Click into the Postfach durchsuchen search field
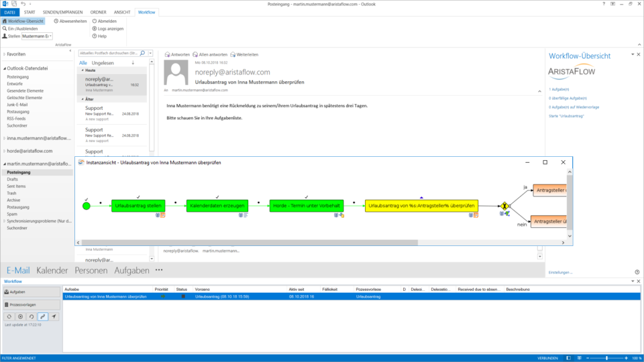Image resolution: width=644 pixels, height=362 pixels. pos(109,53)
